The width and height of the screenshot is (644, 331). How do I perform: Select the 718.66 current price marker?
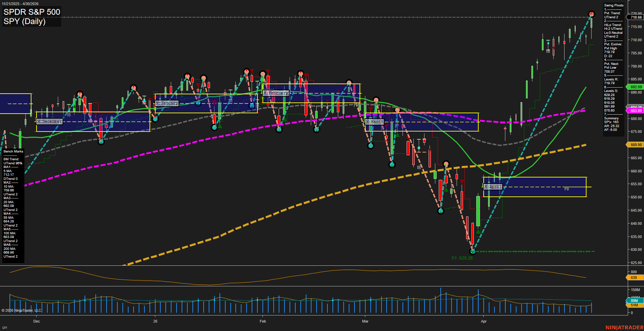click(x=636, y=17)
